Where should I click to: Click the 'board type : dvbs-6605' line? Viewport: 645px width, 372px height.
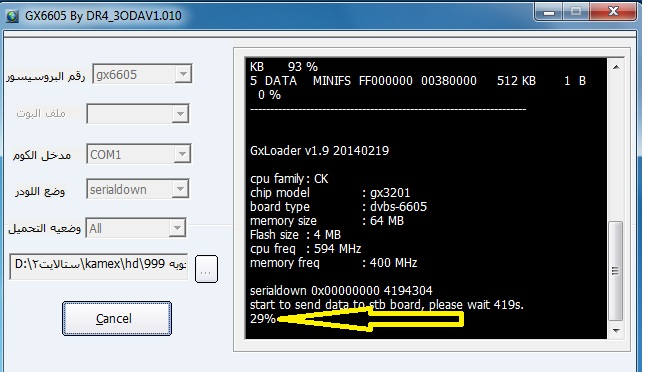[x=338, y=207]
